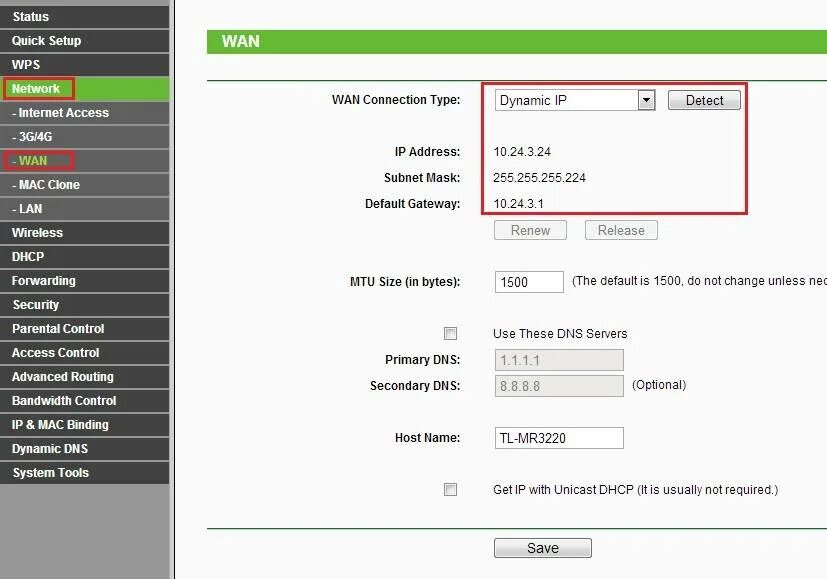Open the Security menu
827x579 pixels.
(x=84, y=304)
